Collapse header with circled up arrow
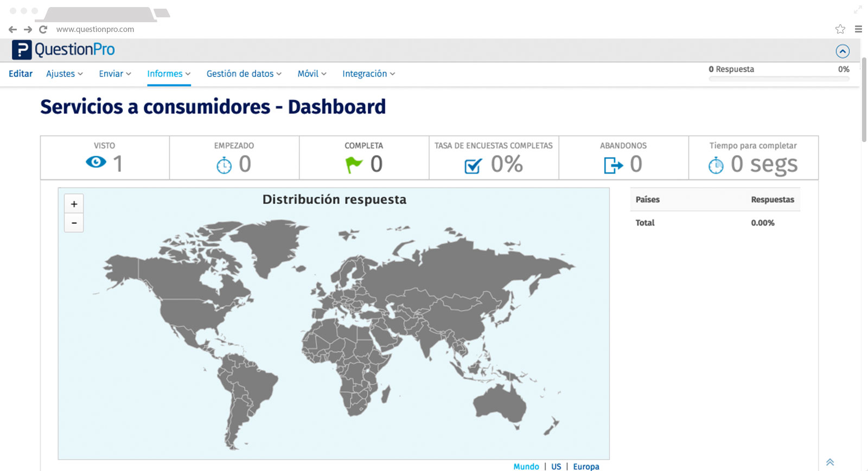 pos(842,51)
